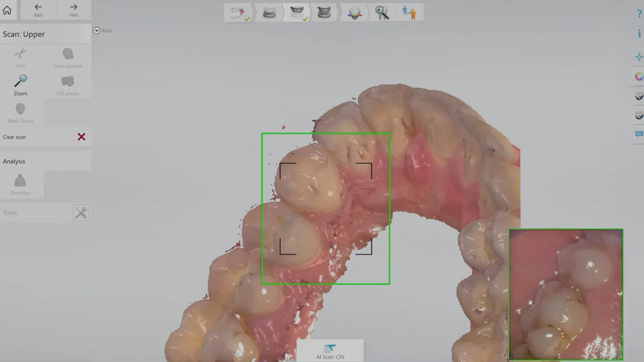Open the shade analysis step

pyautogui.click(x=354, y=12)
